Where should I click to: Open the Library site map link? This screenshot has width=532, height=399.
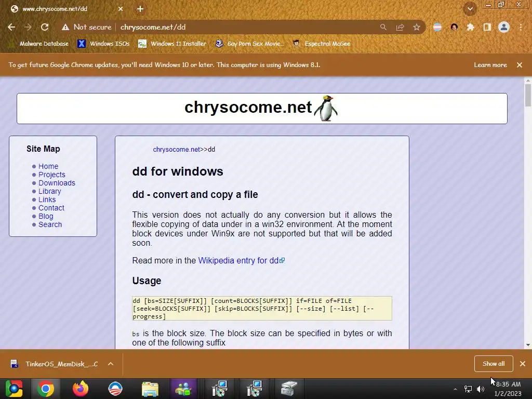49,191
